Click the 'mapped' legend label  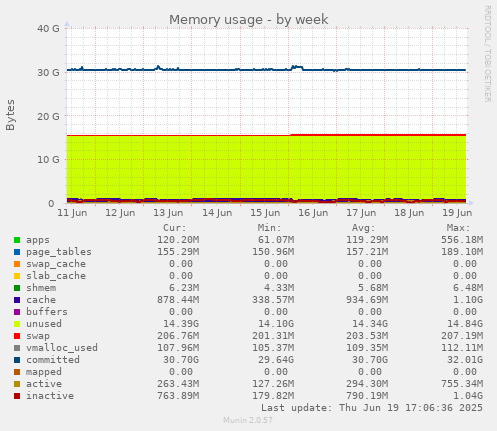pos(44,372)
